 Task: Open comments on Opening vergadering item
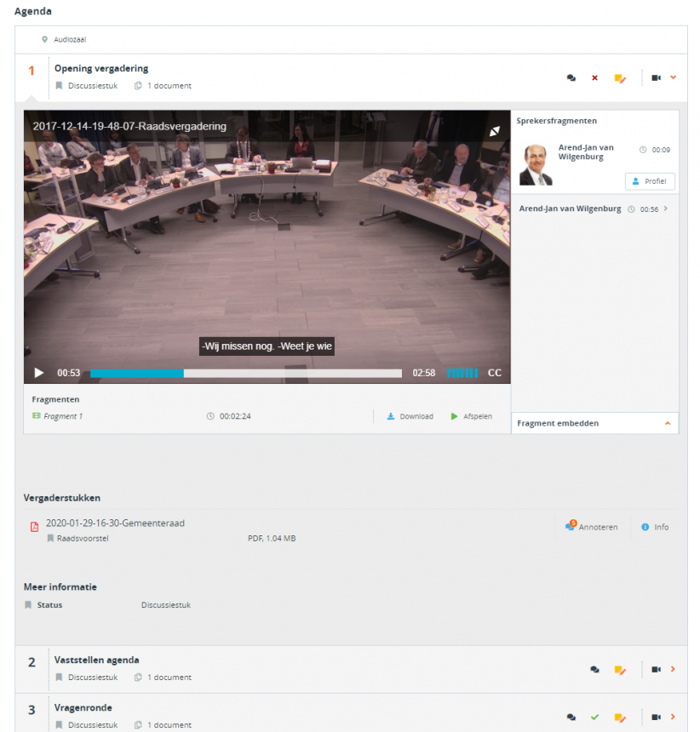(571, 78)
